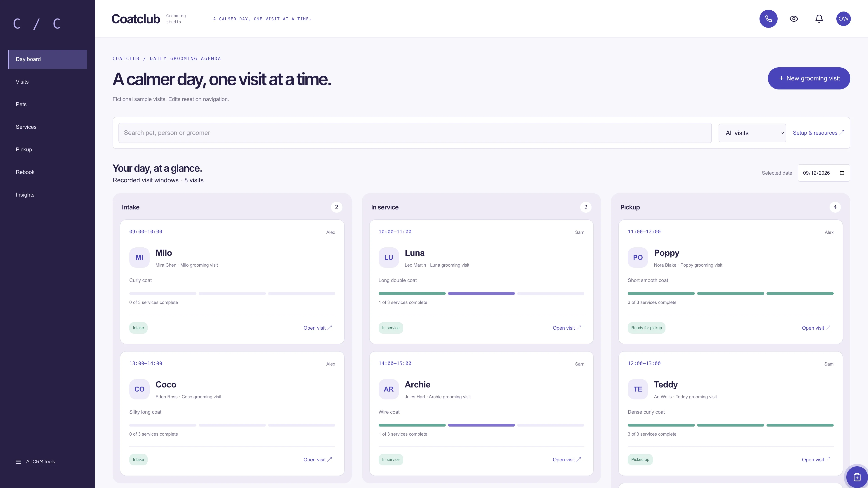Viewport: 868px width, 488px height.
Task: Click the Ready for pickup tag on Poppy
Action: click(x=646, y=328)
